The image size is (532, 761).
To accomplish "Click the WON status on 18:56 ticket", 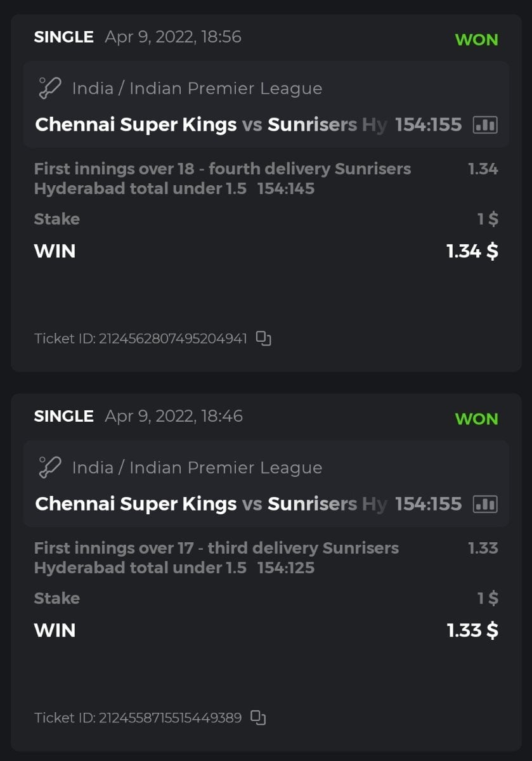I will [476, 39].
